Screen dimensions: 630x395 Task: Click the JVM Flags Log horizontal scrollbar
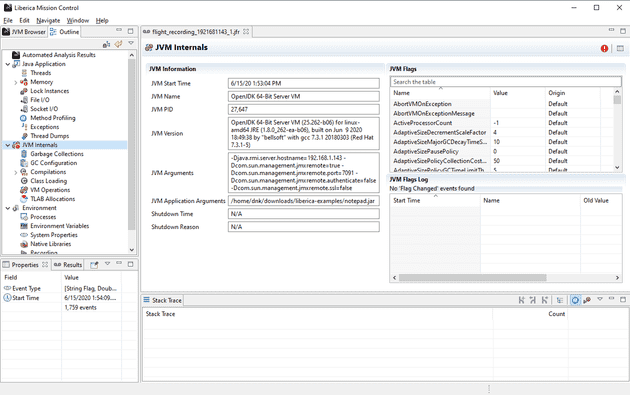pos(472,278)
